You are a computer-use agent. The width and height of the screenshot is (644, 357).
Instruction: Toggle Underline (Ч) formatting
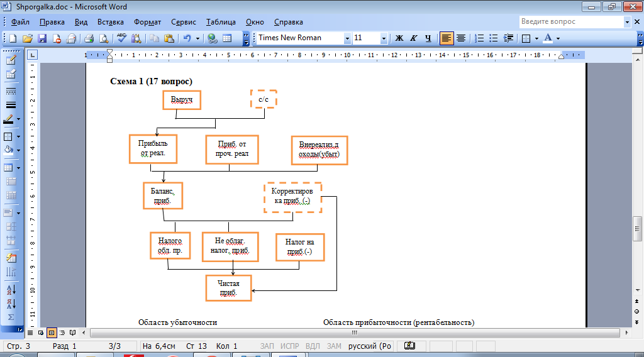tap(428, 38)
